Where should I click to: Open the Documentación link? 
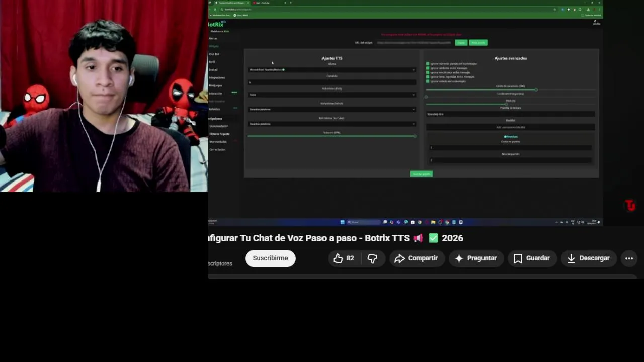coord(219,126)
